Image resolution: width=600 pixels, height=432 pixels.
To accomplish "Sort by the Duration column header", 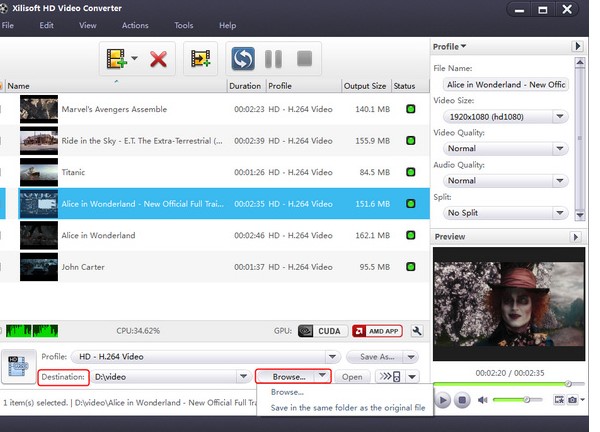I will coord(245,86).
